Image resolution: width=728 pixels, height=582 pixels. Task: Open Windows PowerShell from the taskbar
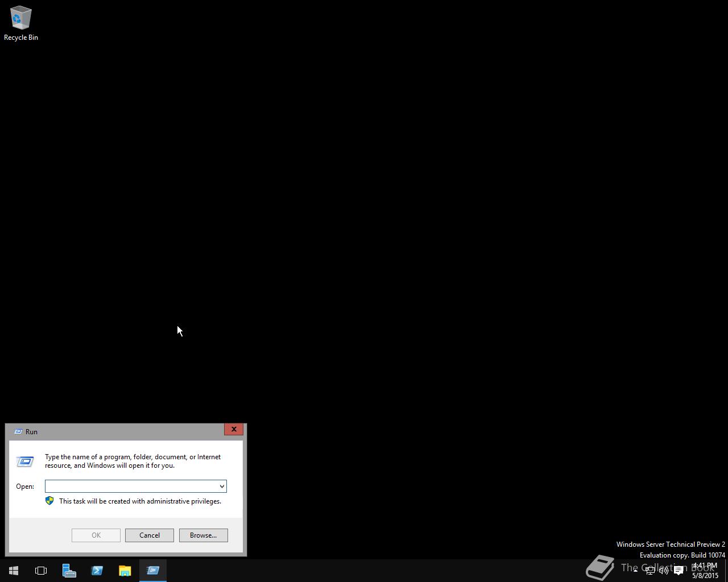pyautogui.click(x=97, y=570)
